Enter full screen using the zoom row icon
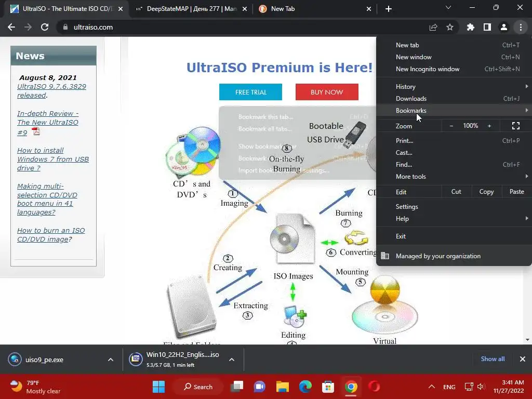The image size is (532, 399). tap(516, 126)
